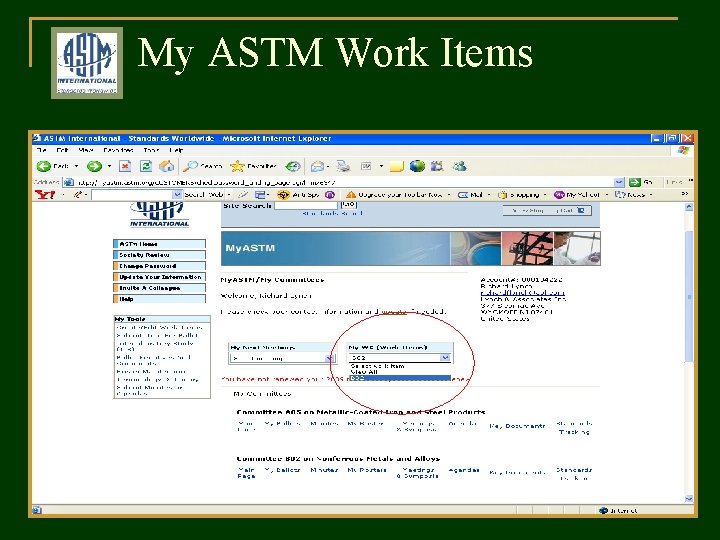Screen dimensions: 720x540
Task: Open Agendas link under Committee B02
Action: pyautogui.click(x=463, y=470)
